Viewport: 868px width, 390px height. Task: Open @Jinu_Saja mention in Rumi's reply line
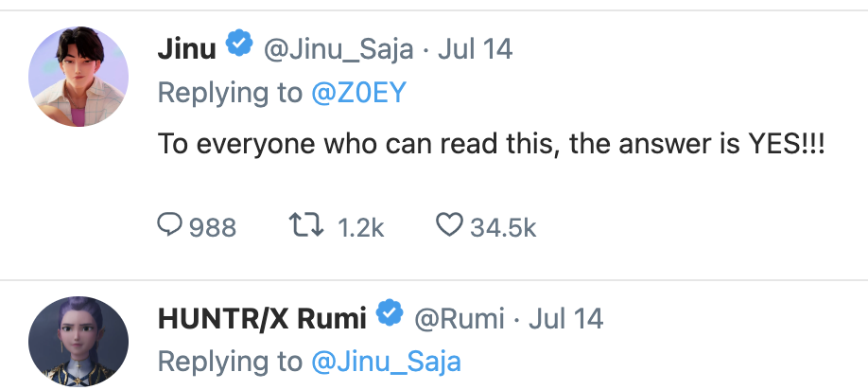[388, 361]
